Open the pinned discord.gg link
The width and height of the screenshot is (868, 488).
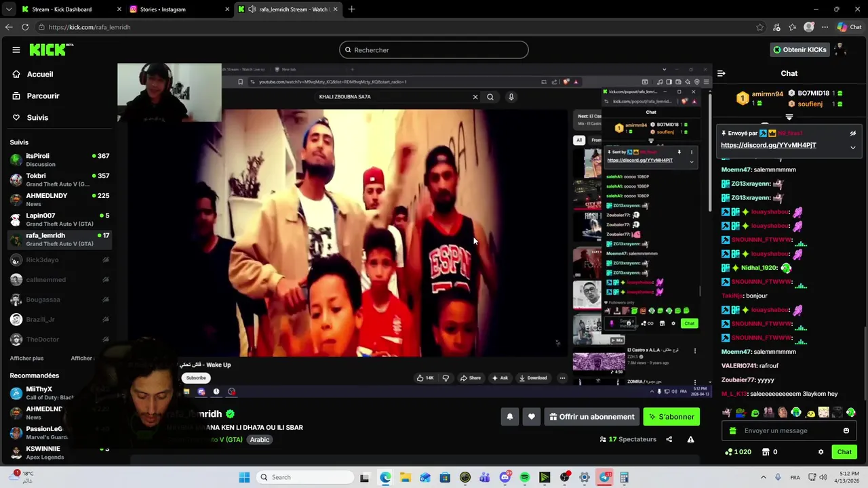(768, 145)
